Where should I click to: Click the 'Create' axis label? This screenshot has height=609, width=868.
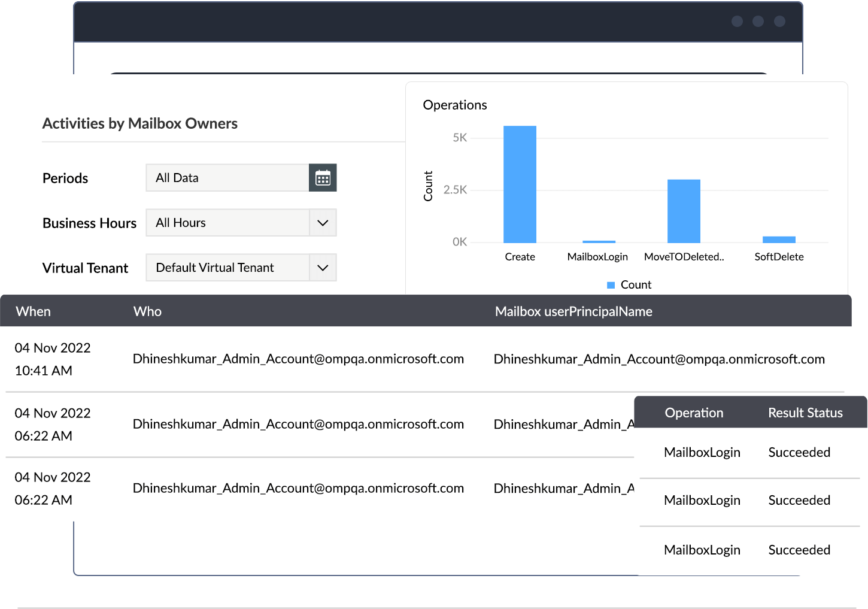coord(520,257)
